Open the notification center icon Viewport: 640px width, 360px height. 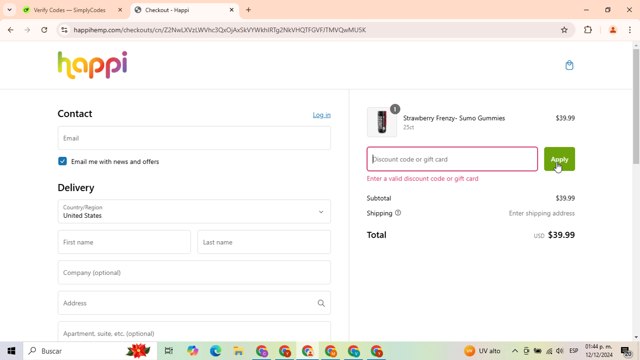(x=626, y=351)
